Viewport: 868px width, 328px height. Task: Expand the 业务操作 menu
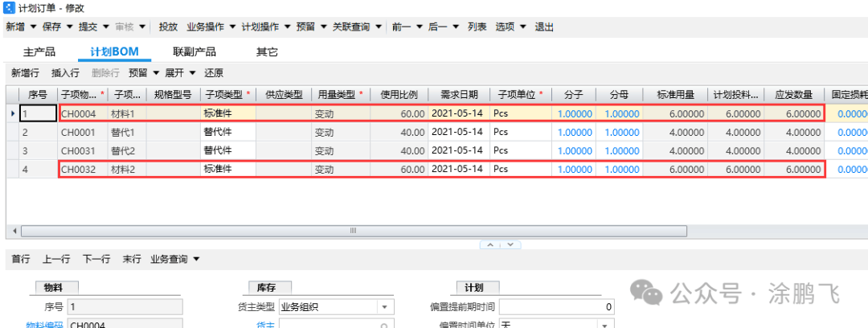(232, 27)
